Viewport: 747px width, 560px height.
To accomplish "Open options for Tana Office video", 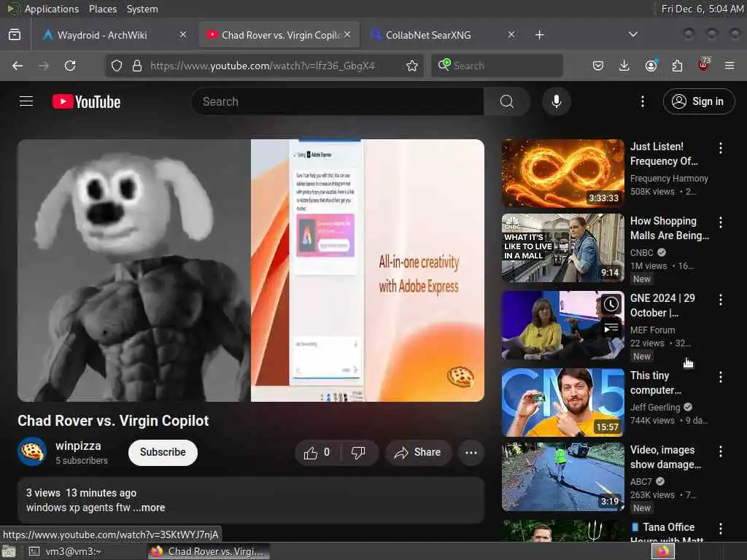I will click(720, 529).
